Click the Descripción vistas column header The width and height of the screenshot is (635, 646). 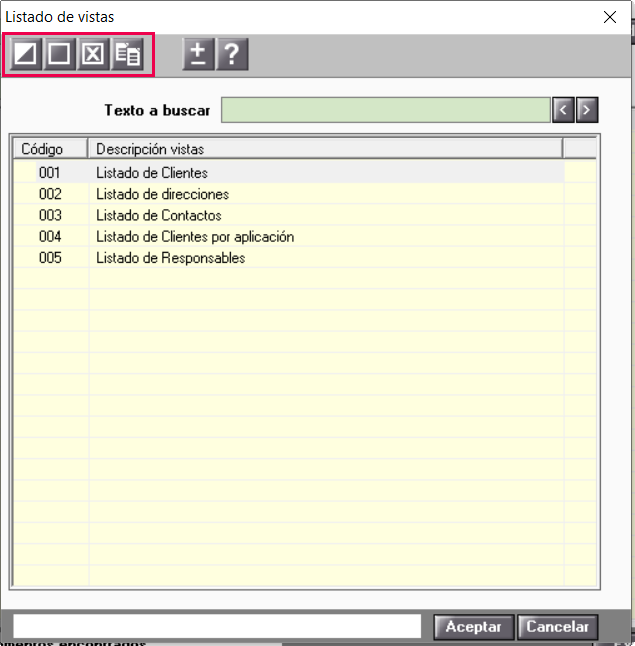pyautogui.click(x=325, y=149)
